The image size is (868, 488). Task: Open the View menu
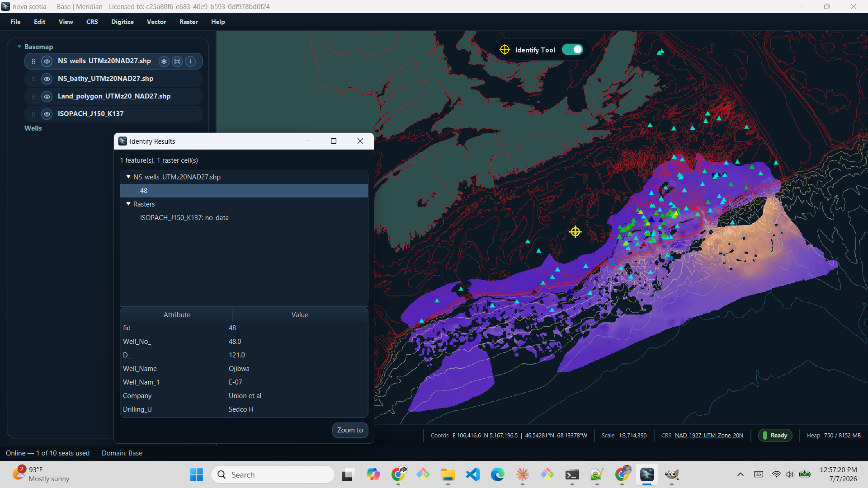click(66, 22)
